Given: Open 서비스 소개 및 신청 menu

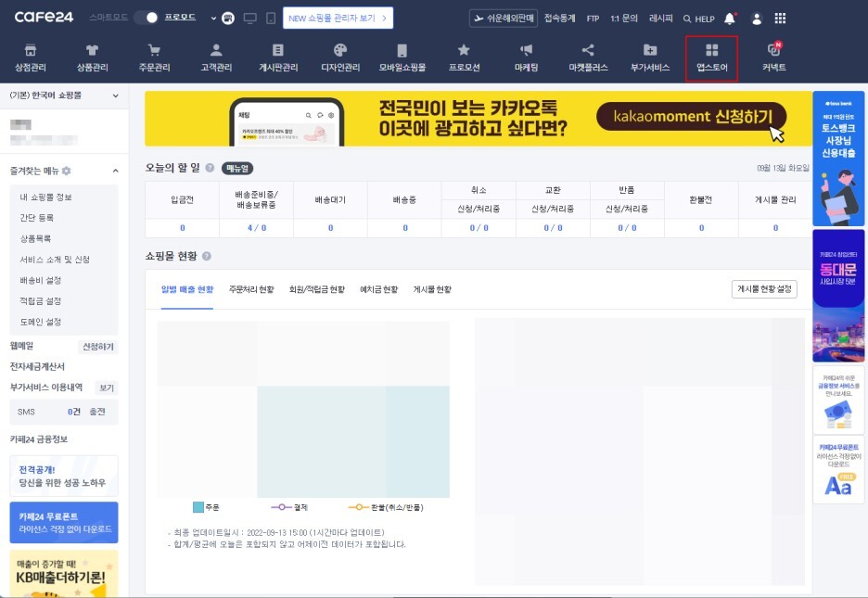Looking at the screenshot, I should (x=55, y=260).
